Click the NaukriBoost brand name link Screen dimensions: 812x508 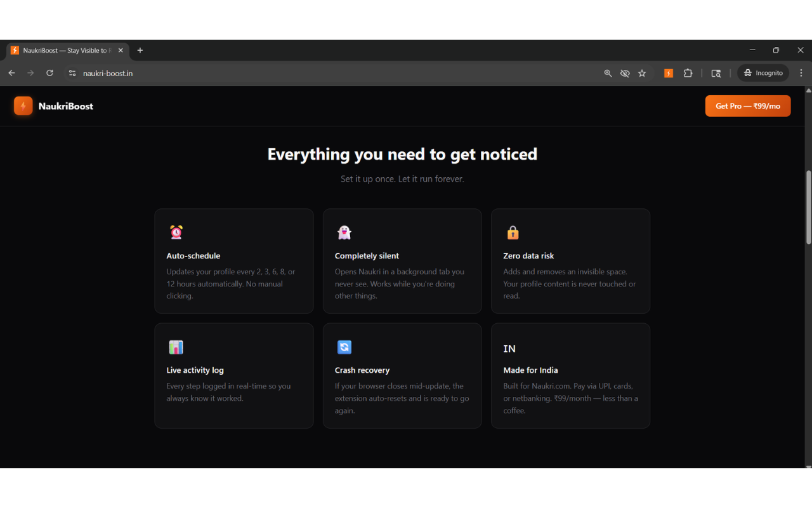tap(66, 106)
